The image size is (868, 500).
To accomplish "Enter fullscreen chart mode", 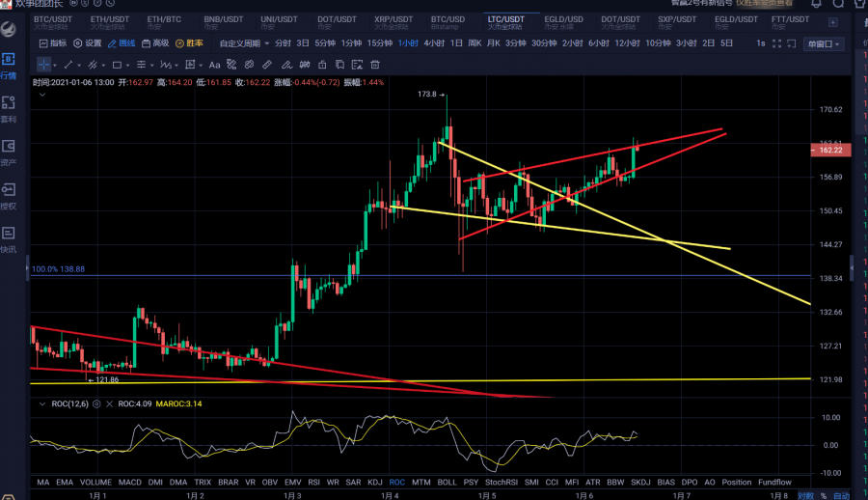I will coord(776,43).
